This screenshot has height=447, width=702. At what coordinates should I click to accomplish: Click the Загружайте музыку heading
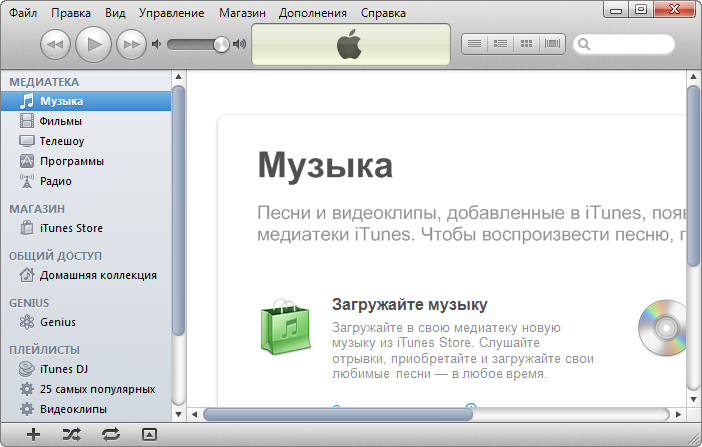coord(410,305)
